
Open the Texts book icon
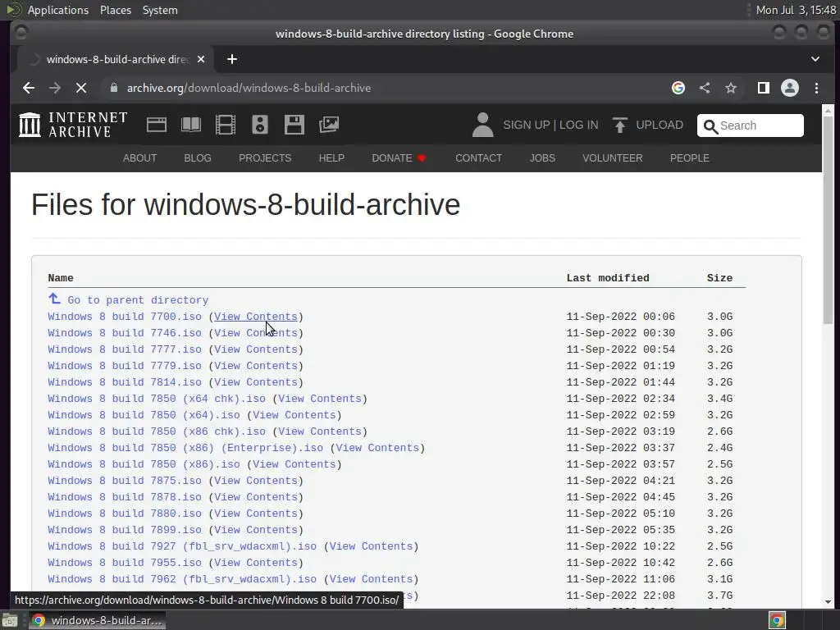coord(190,125)
